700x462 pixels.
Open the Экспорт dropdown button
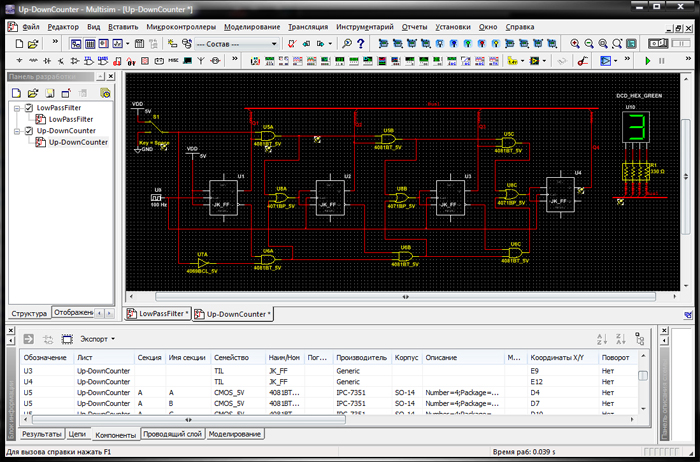[x=97, y=339]
